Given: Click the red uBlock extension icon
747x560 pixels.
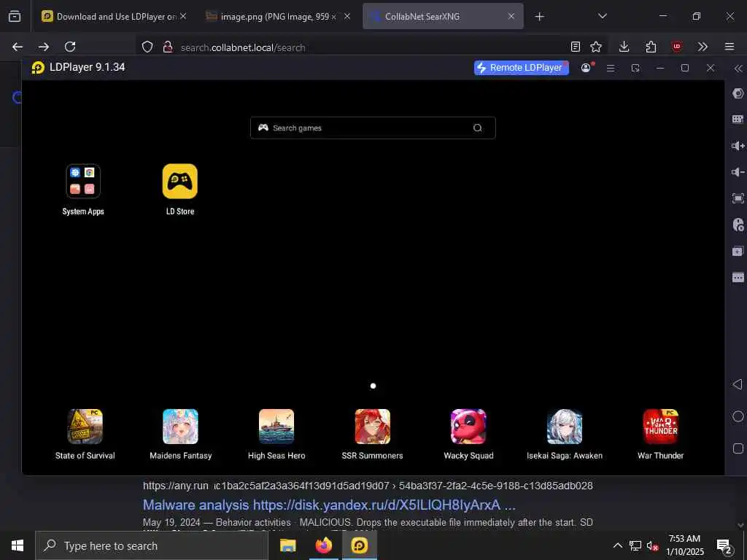Looking at the screenshot, I should click(676, 47).
